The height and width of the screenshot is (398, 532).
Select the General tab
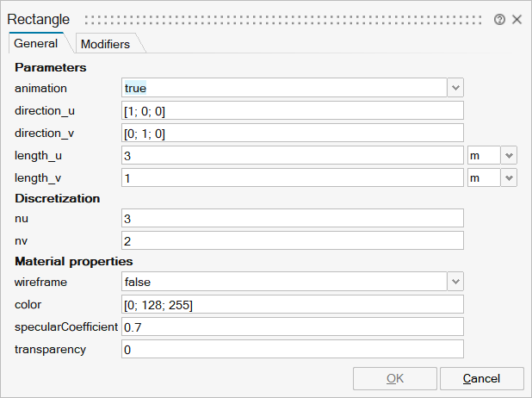click(36, 43)
